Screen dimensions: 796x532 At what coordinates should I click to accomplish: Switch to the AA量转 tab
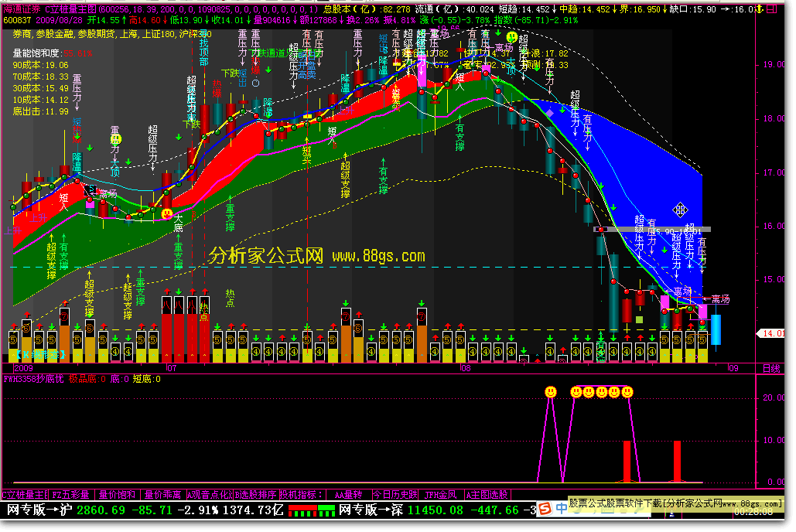348,494
